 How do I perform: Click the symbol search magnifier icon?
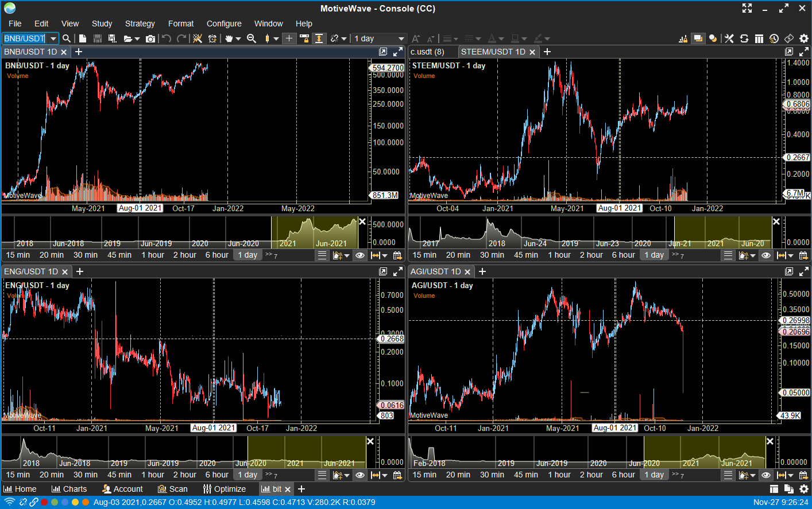(x=67, y=38)
